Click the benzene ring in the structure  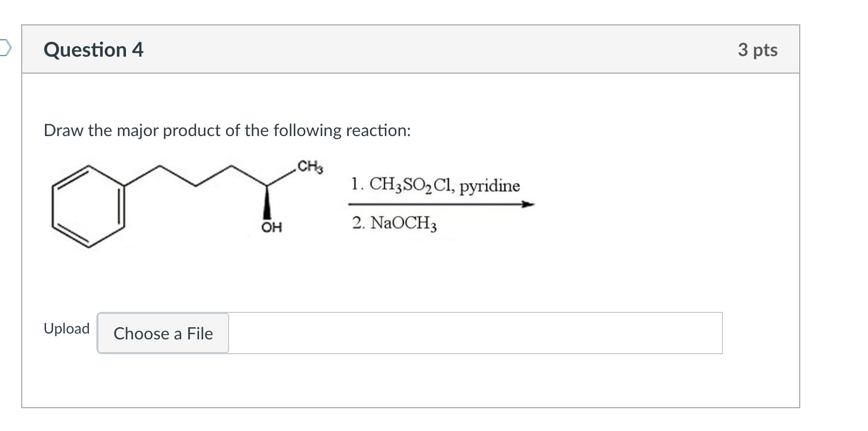pyautogui.click(x=88, y=206)
